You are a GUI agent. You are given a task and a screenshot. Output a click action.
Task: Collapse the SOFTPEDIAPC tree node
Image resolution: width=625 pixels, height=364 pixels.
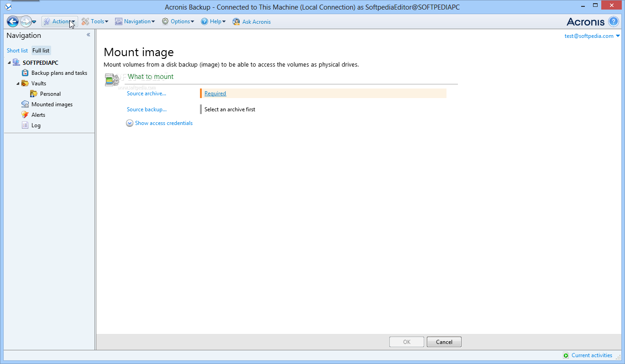(x=9, y=63)
